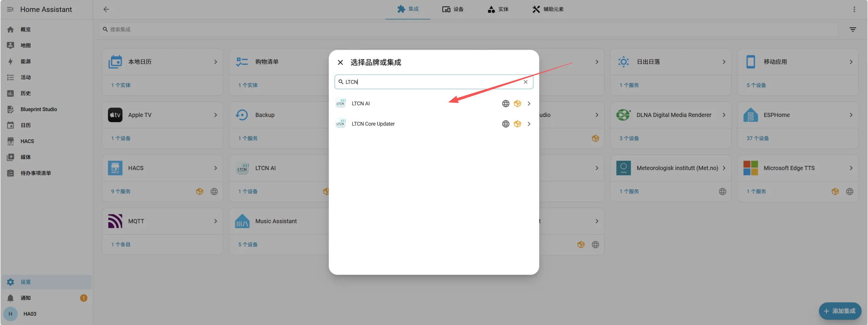Open HACS in the sidebar
The width and height of the screenshot is (868, 325).
(46, 141)
